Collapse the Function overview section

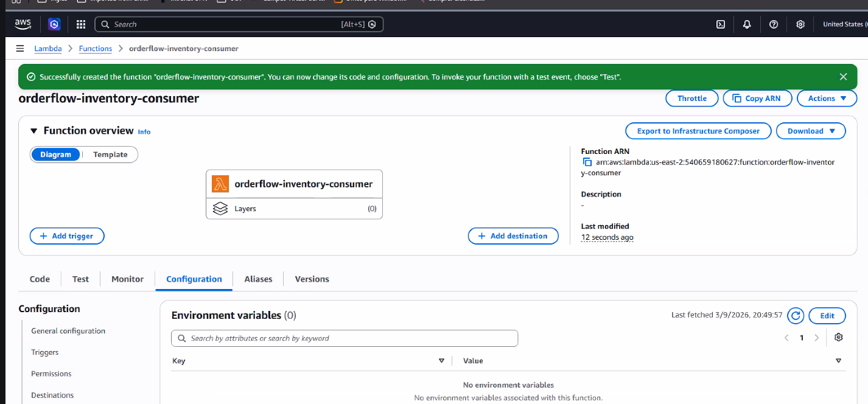click(x=34, y=131)
